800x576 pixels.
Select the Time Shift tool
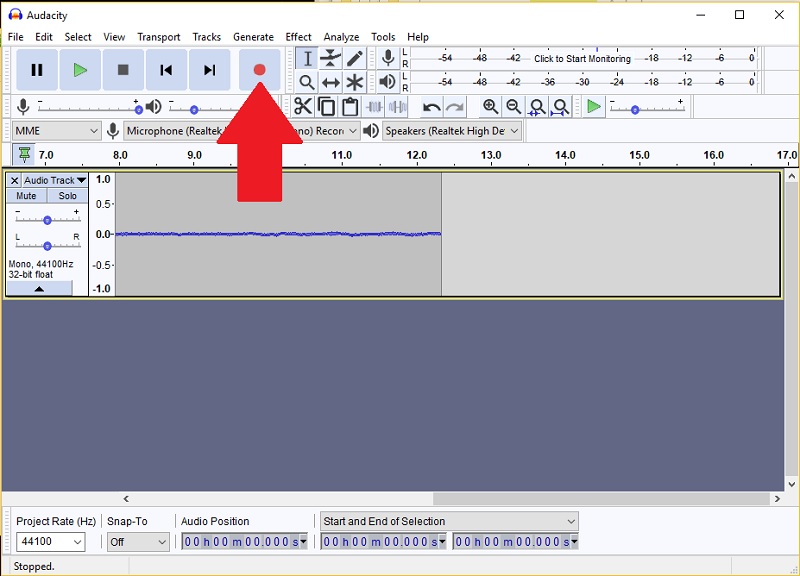331,82
